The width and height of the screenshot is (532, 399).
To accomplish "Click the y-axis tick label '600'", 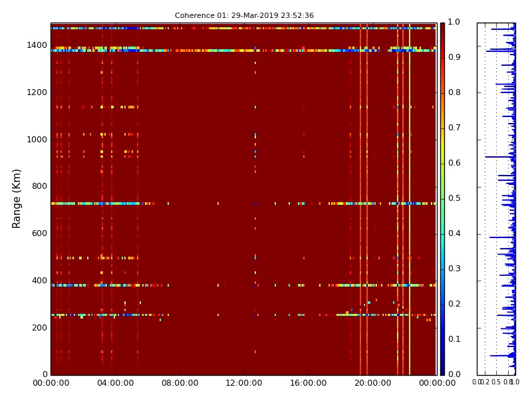I will click(39, 233).
